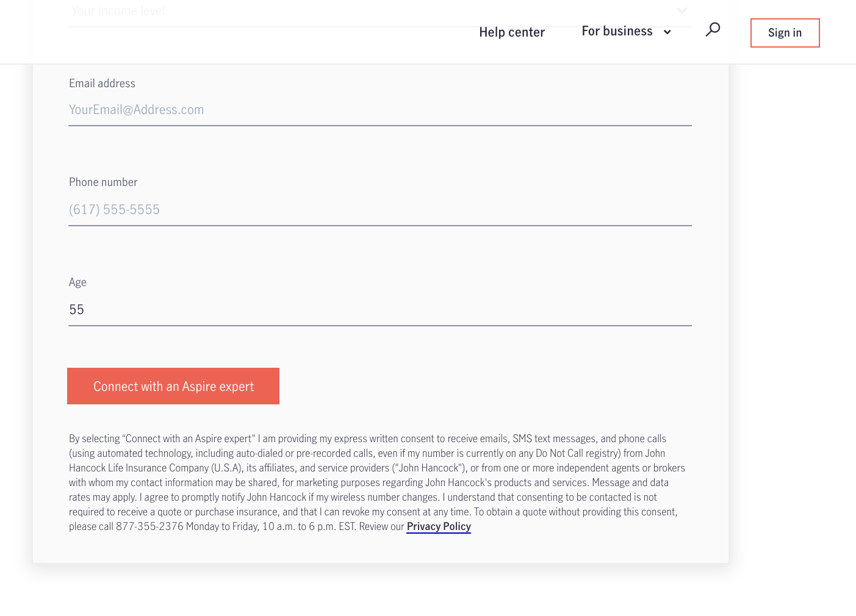Viewport: 856px width, 616px height.
Task: Click the 877-355-2376 number in disclaimer
Action: coord(149,526)
